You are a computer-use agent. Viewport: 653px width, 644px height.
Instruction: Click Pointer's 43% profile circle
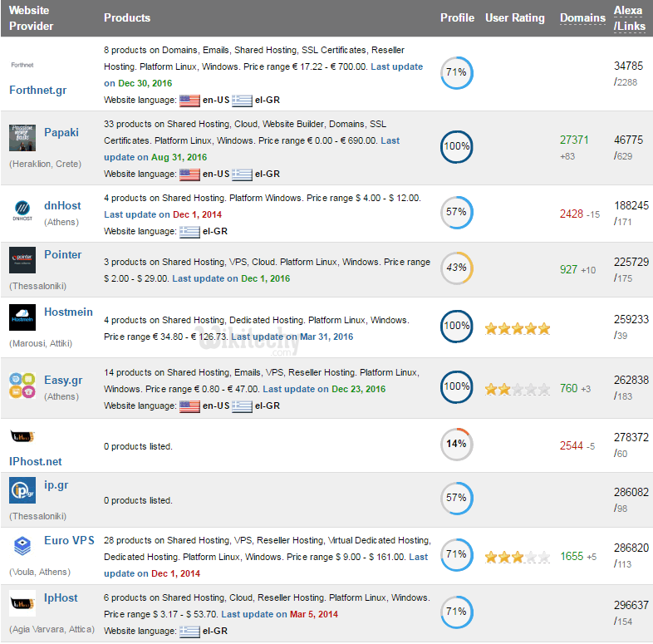pyautogui.click(x=457, y=268)
